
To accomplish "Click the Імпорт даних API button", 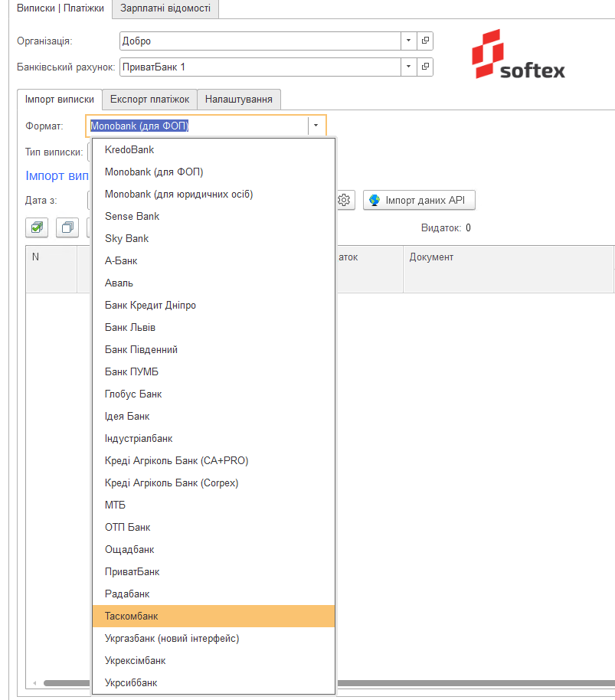I will click(419, 200).
